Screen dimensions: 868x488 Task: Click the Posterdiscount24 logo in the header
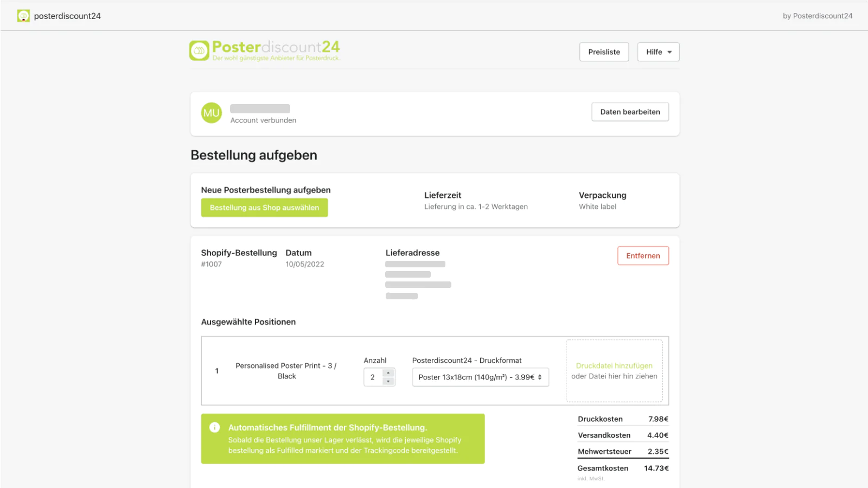(x=265, y=50)
